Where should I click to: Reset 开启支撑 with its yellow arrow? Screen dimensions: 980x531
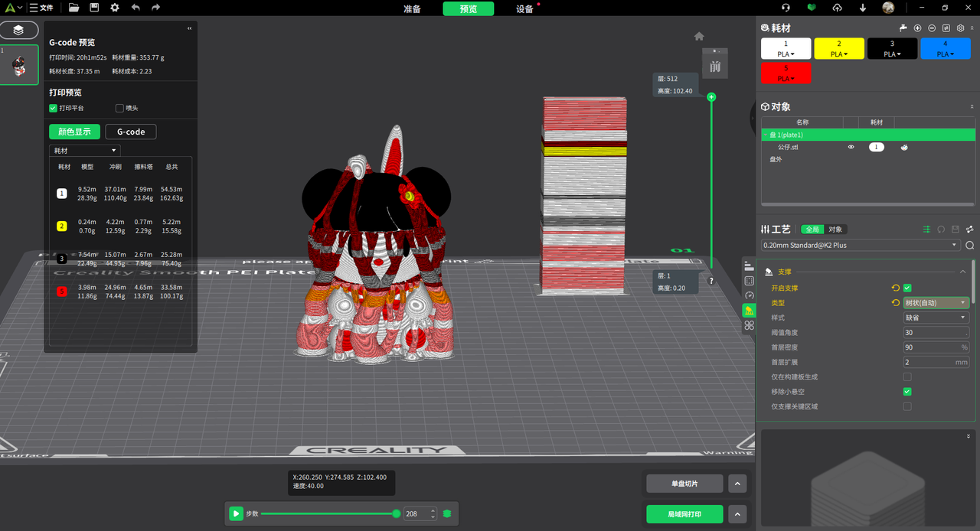896,288
